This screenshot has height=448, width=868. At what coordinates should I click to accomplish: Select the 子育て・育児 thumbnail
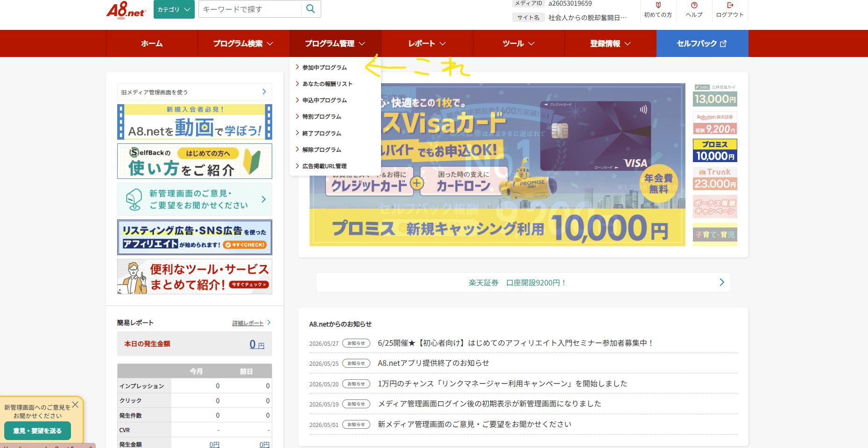[x=715, y=235]
